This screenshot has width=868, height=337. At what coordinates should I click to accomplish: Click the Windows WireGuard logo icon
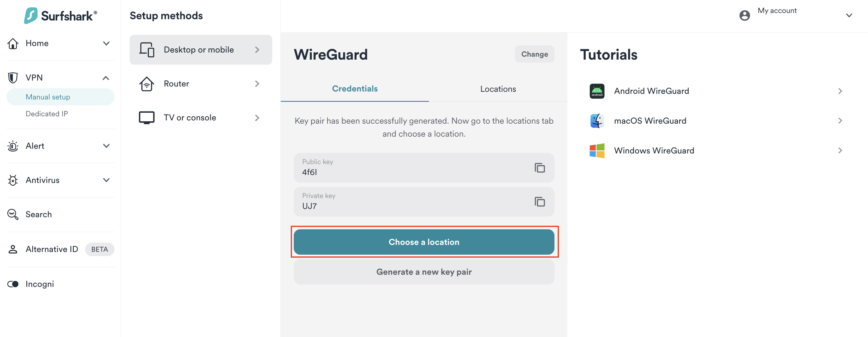tap(597, 150)
